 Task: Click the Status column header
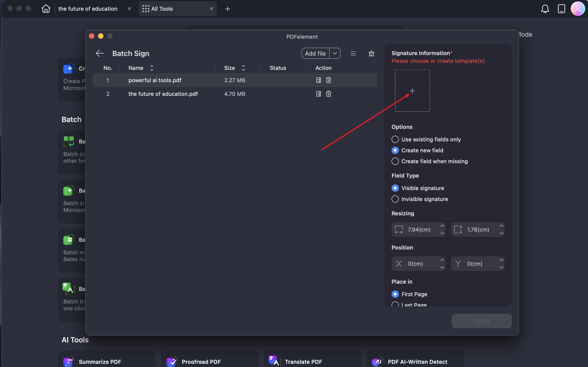tap(278, 68)
